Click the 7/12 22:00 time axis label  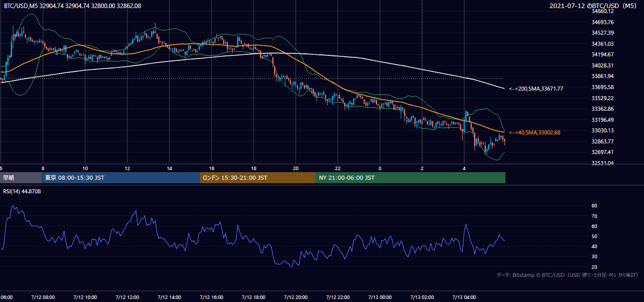point(338,297)
